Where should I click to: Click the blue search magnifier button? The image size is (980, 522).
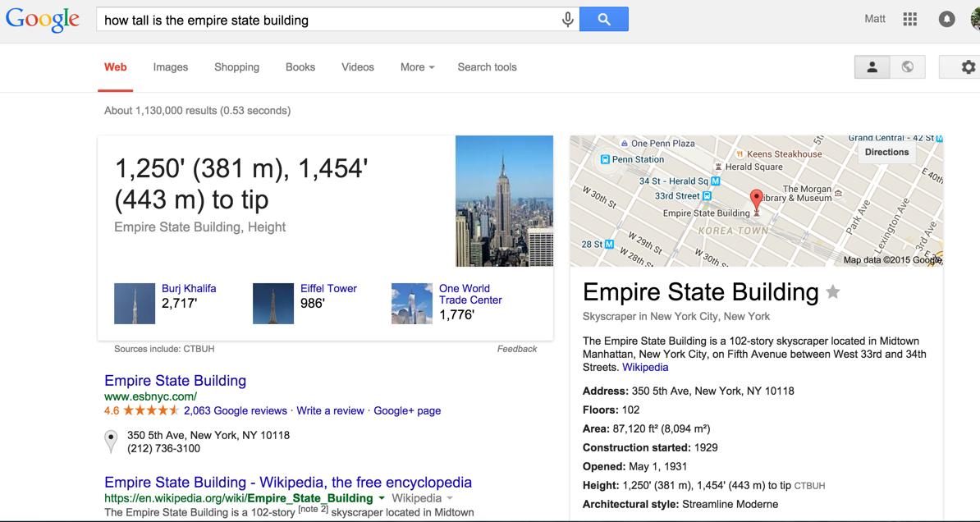coord(604,20)
